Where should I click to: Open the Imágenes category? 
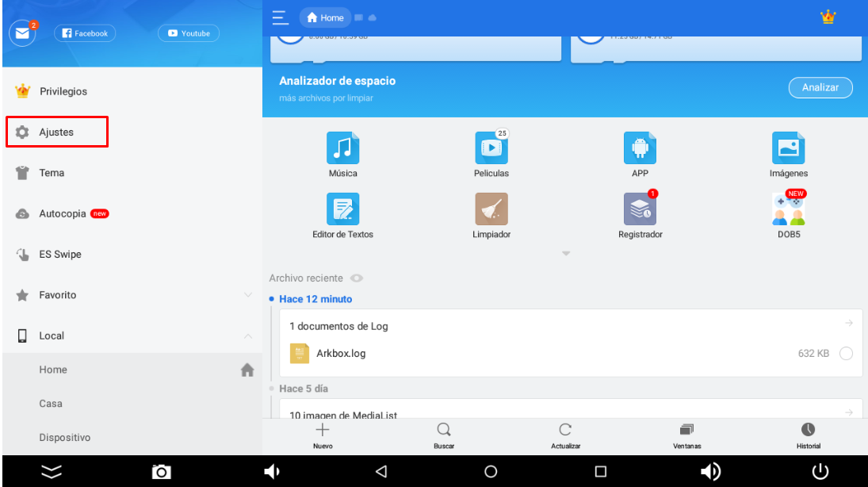788,148
